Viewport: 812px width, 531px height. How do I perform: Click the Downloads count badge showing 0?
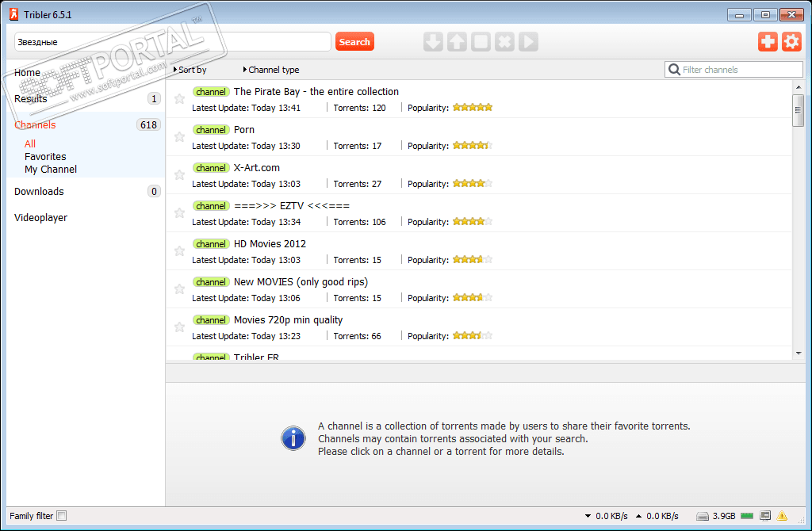(x=154, y=192)
